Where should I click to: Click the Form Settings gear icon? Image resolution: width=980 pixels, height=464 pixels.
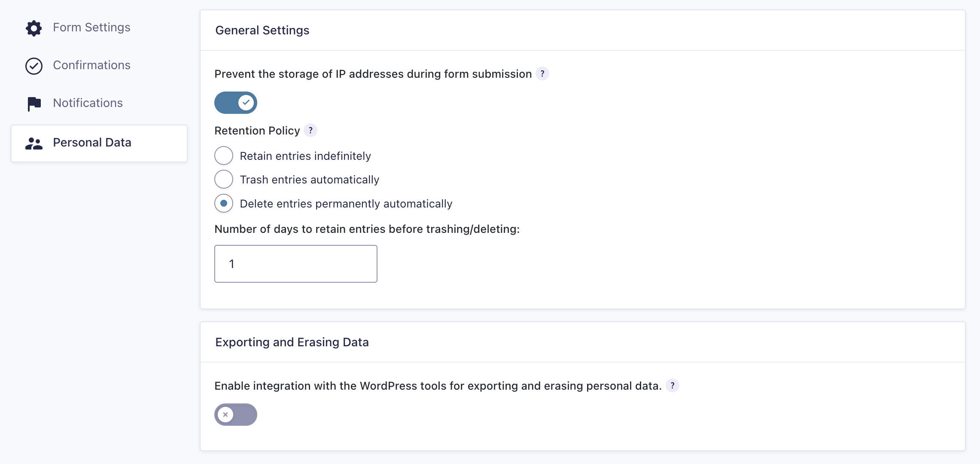33,28
